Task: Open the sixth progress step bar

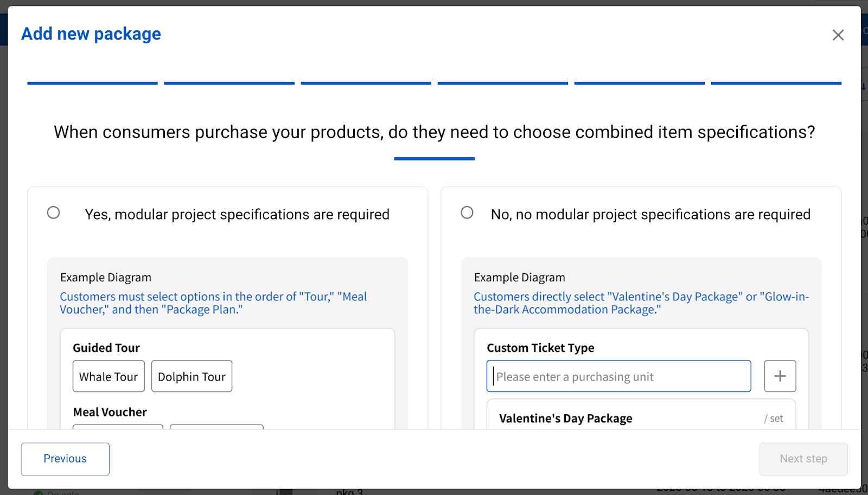Action: pos(776,83)
